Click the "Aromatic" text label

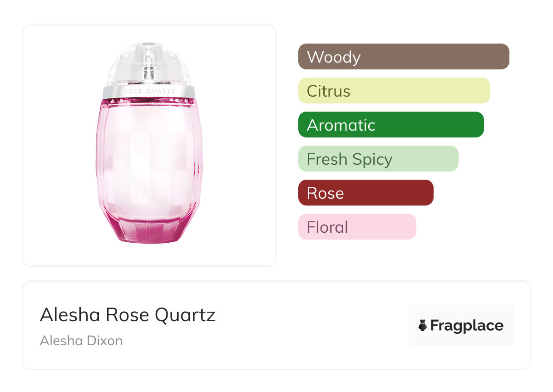tap(341, 125)
